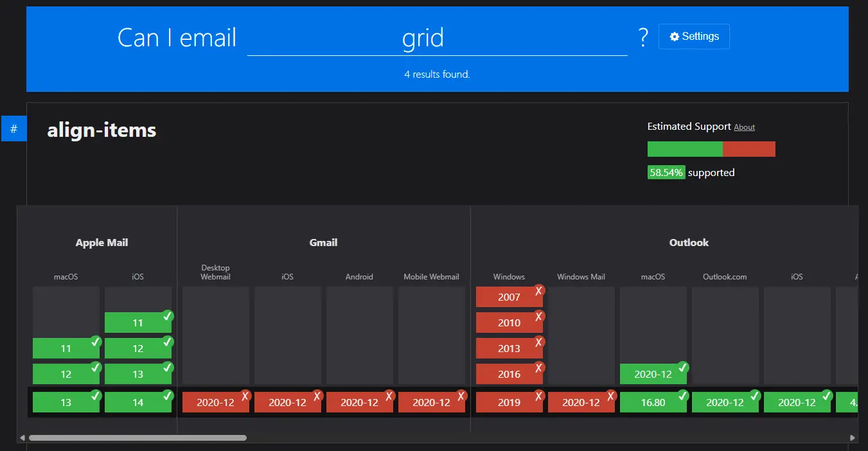Click the '4 results found.' text

437,75
